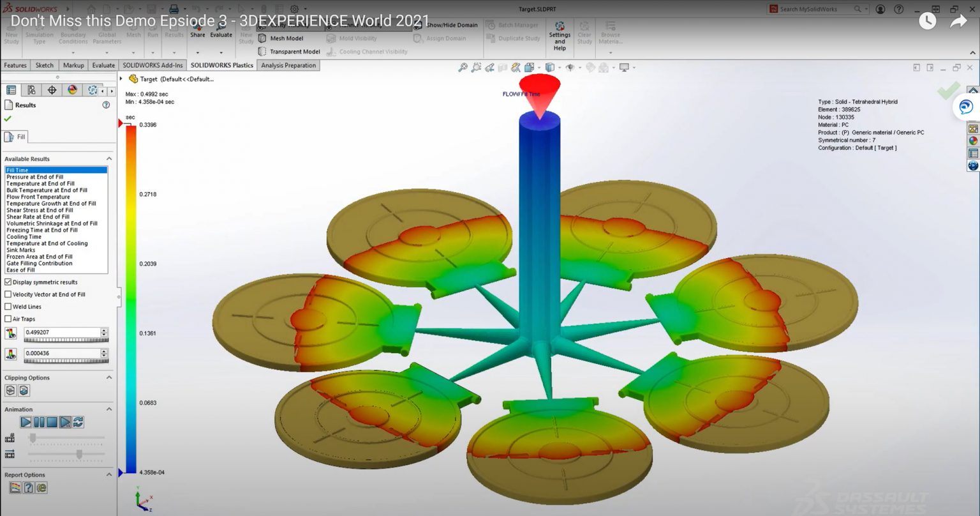Screen dimensions: 980x516
Task: Click the red maximum marker on color legend
Action: click(121, 123)
